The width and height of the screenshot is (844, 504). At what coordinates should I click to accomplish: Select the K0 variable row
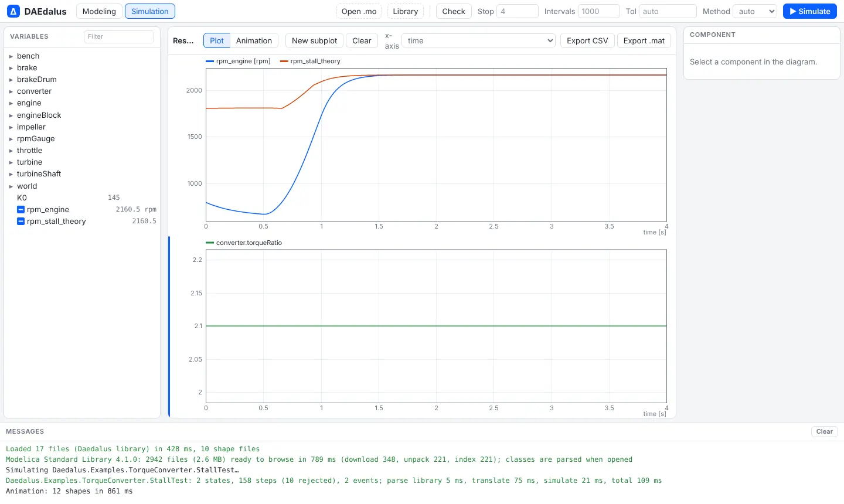(82, 198)
